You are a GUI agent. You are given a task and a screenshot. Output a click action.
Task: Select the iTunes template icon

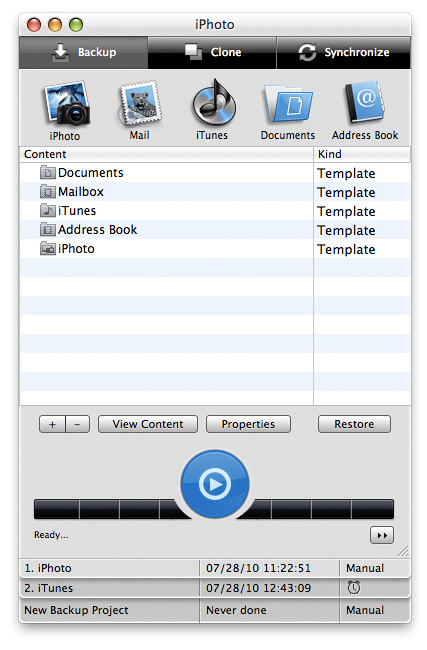pos(214,103)
